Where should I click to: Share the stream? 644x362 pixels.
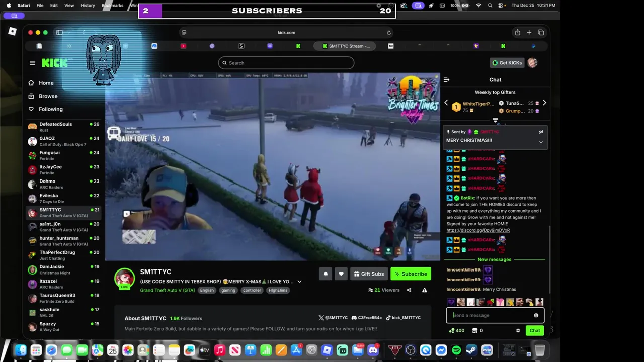tap(409, 290)
